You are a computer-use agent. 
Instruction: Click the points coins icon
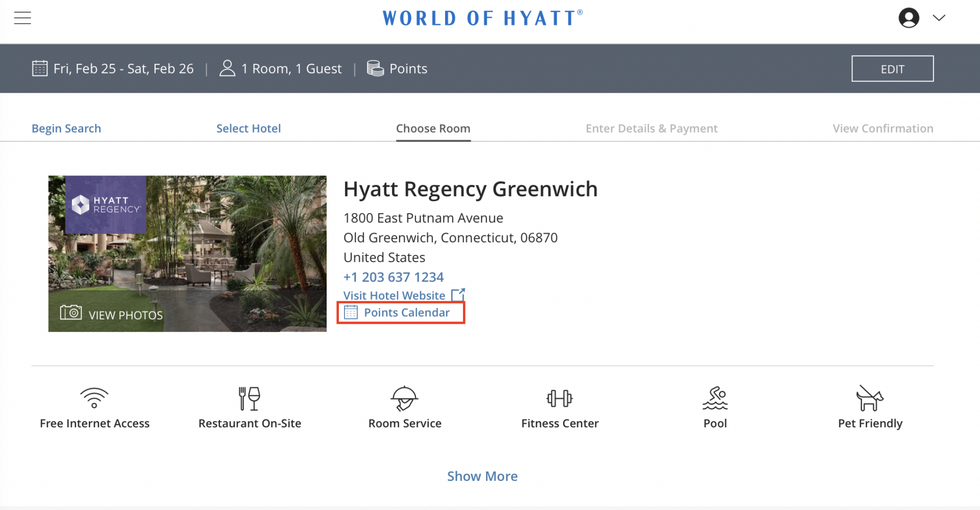tap(375, 68)
